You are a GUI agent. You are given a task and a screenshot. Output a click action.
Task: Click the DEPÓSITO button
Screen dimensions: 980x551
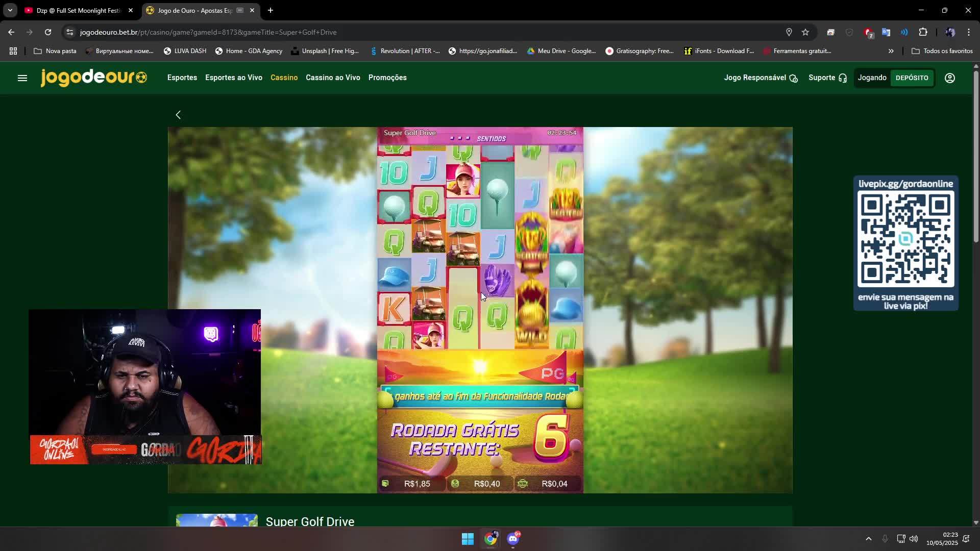click(x=912, y=78)
